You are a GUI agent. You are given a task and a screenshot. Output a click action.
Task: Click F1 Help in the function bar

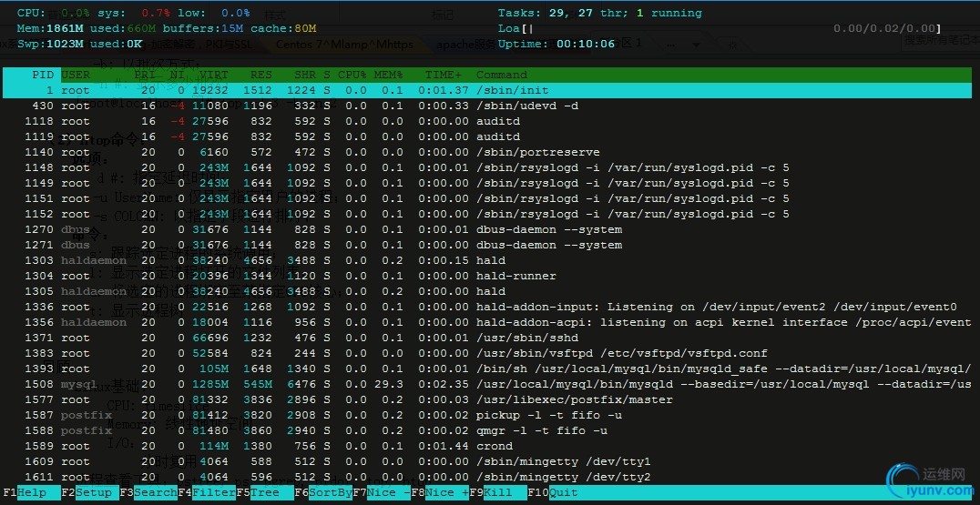(31, 492)
